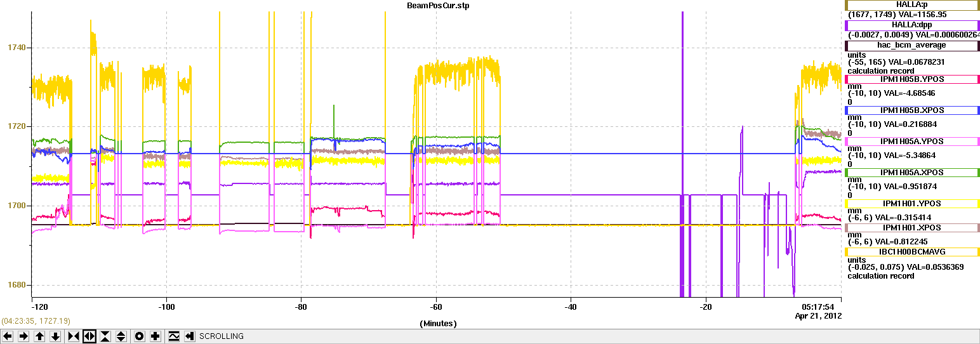Pan the plot right with the right arrow
The image size is (980, 344).
pos(23,336)
